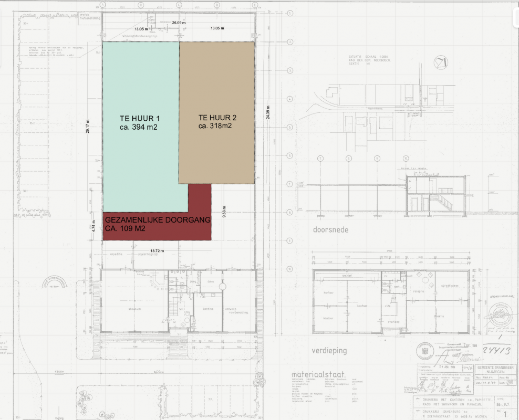Click the 'GEZAMENLIJKE DOORGANG' label
This screenshot has width=519, height=420.
158,219
